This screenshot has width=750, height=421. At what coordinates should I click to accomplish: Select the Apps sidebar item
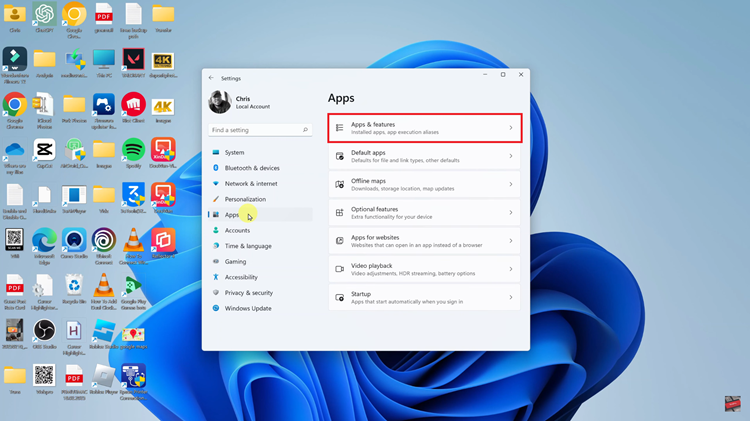click(x=260, y=214)
